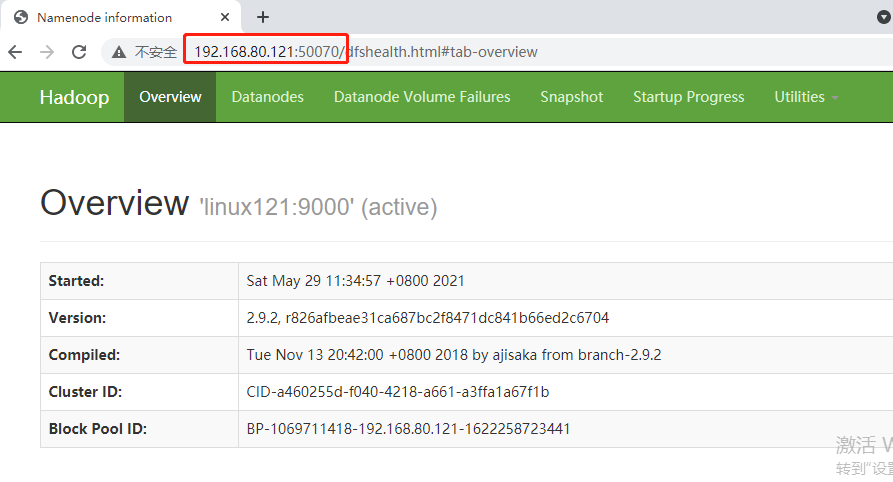This screenshot has height=482, width=893.
Task: Expand the Utilities dropdown menu
Action: pyautogui.click(x=806, y=97)
